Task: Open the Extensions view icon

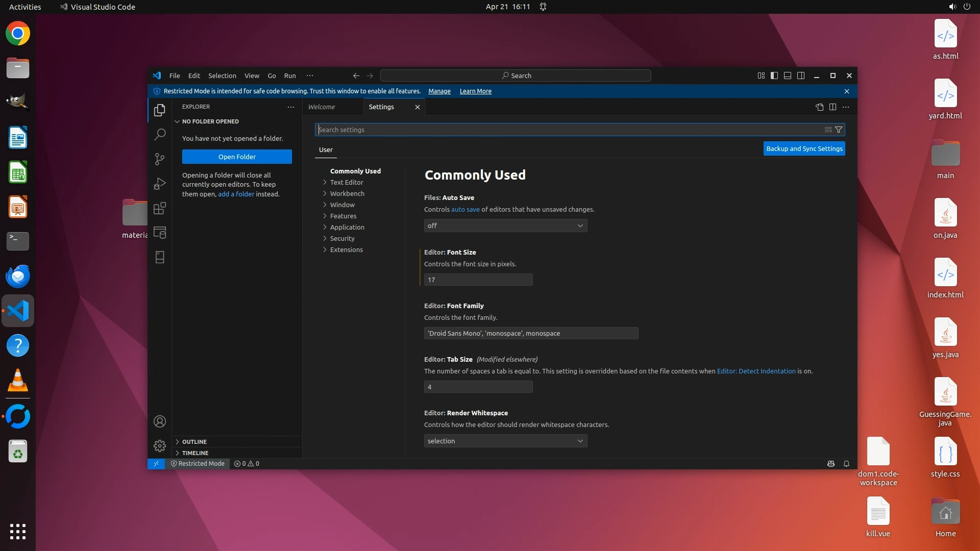Action: click(x=160, y=208)
